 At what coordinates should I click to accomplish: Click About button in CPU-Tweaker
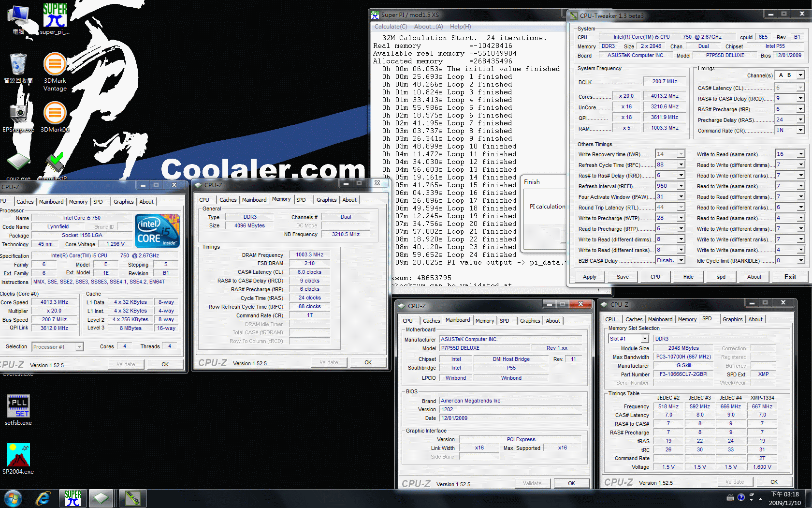(754, 277)
